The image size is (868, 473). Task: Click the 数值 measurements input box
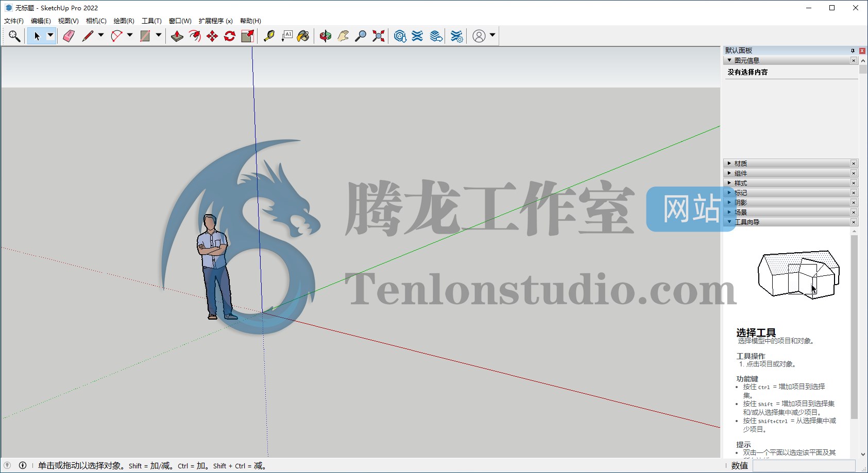(x=804, y=466)
